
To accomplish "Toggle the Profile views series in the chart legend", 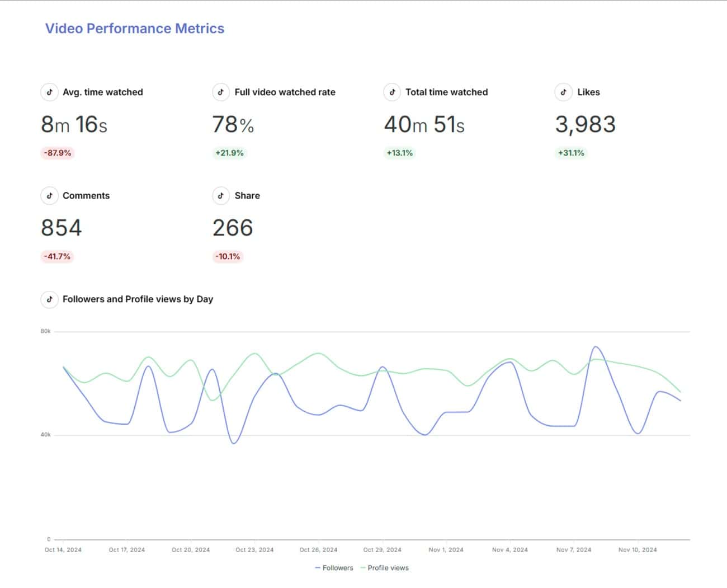I will (x=386, y=567).
